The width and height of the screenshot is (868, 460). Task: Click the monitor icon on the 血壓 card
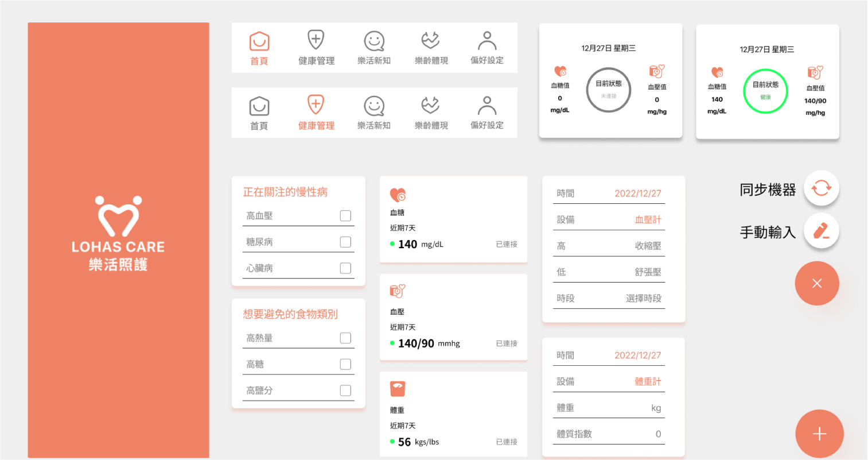pos(398,291)
